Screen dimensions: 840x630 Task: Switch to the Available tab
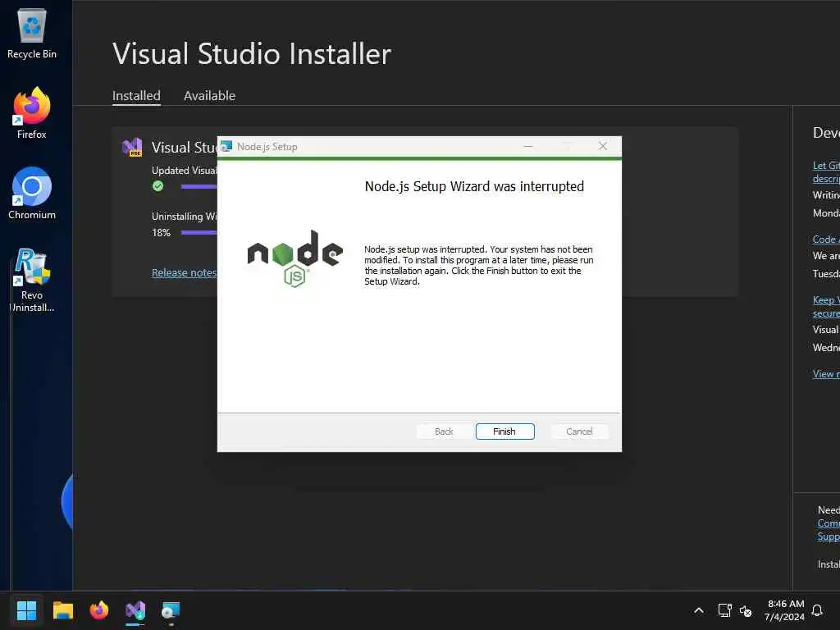(209, 96)
